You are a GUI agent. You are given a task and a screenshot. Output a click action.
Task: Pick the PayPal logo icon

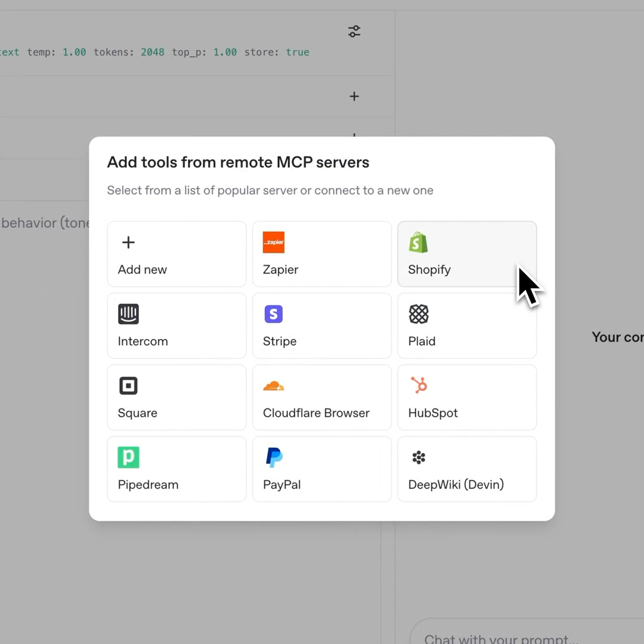(x=274, y=457)
